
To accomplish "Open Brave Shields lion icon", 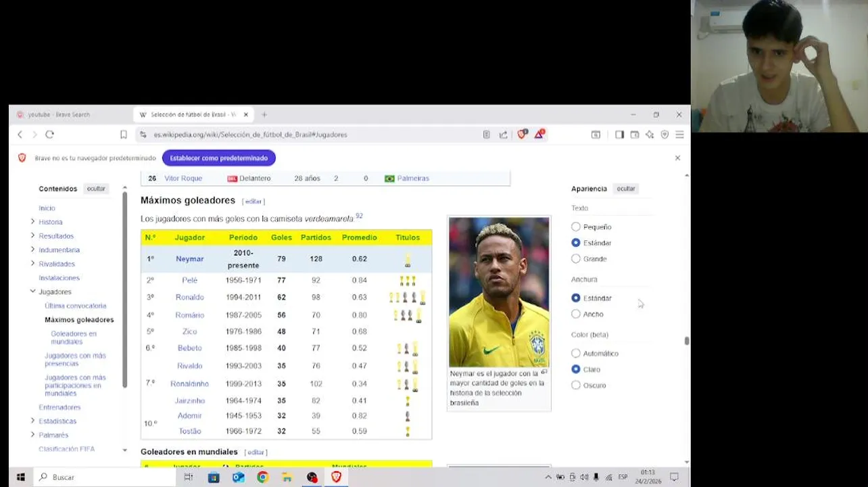I will pos(522,134).
